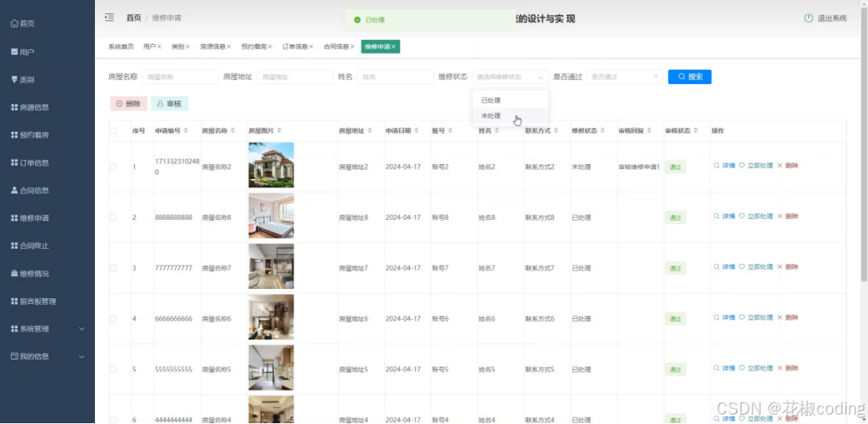
Task: Collapse the 维修状态 dropdown selector
Action: [x=510, y=77]
